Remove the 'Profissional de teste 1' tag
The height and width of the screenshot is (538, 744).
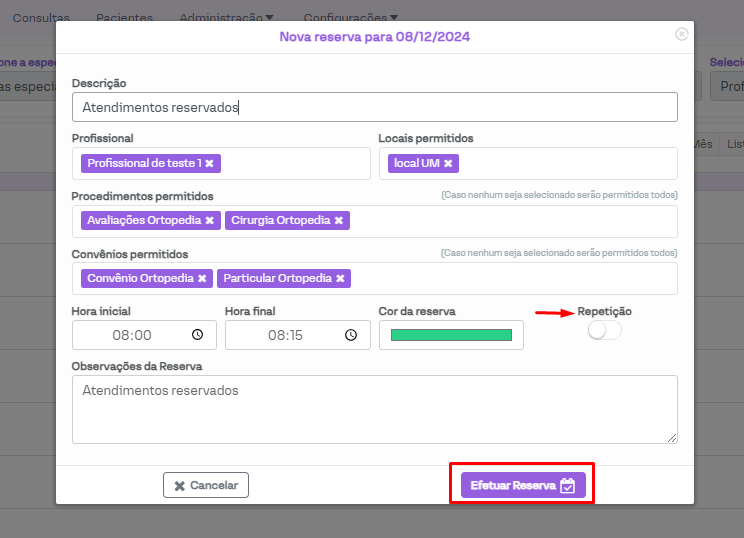coord(210,163)
